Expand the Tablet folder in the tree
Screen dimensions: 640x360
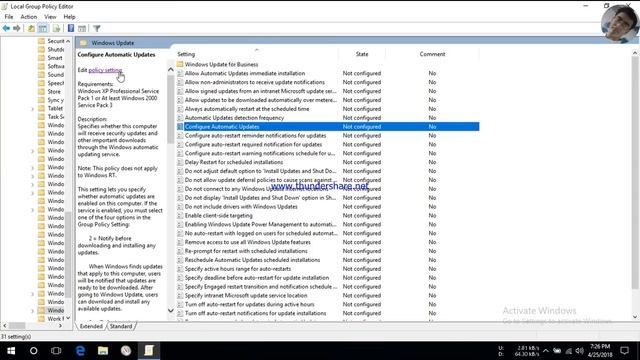(x=33, y=109)
